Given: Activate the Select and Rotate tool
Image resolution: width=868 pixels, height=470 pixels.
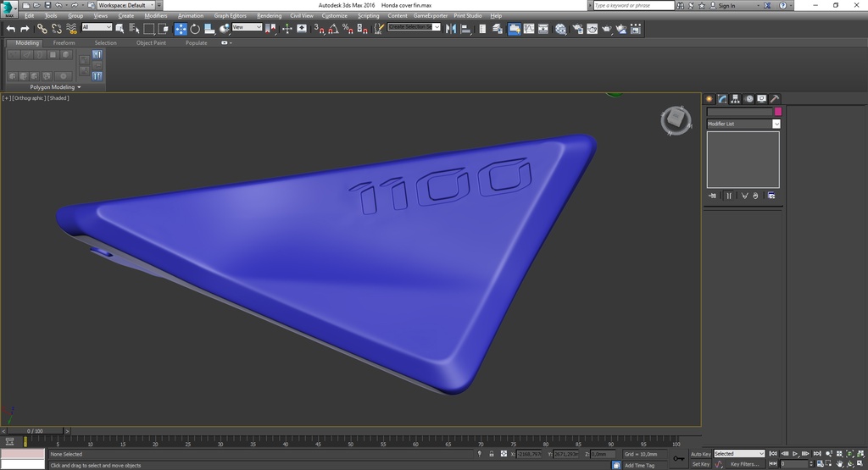Looking at the screenshot, I should pyautogui.click(x=195, y=29).
